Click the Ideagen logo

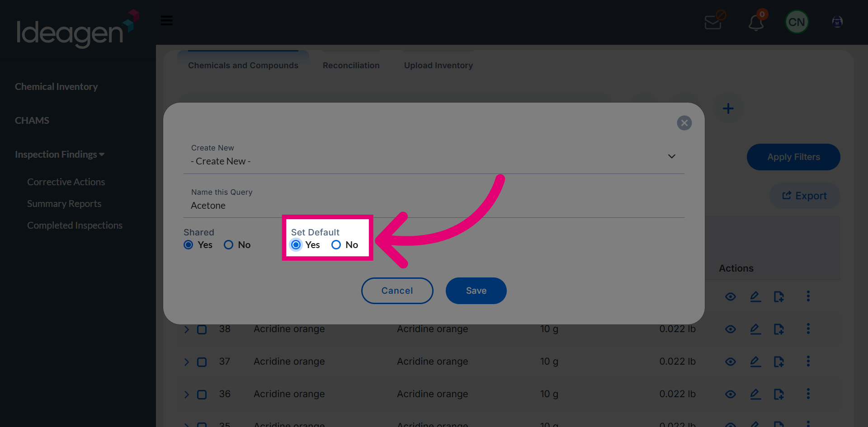[x=77, y=28]
